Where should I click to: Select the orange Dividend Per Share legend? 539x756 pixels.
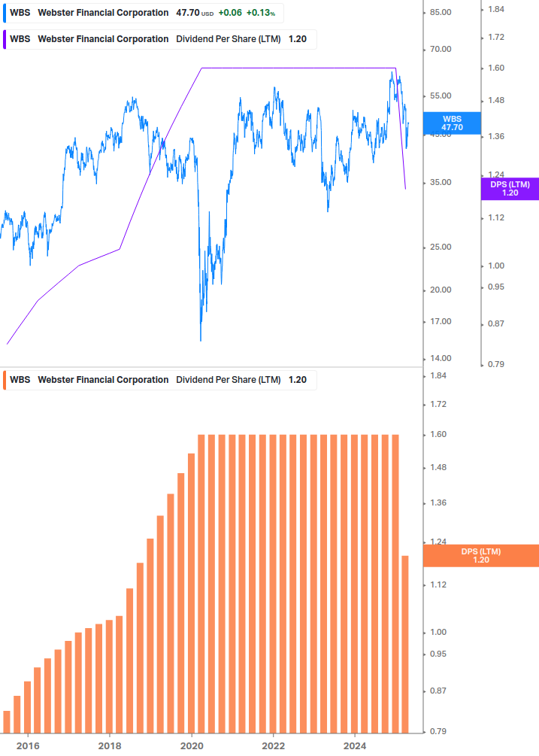pyautogui.click(x=160, y=380)
